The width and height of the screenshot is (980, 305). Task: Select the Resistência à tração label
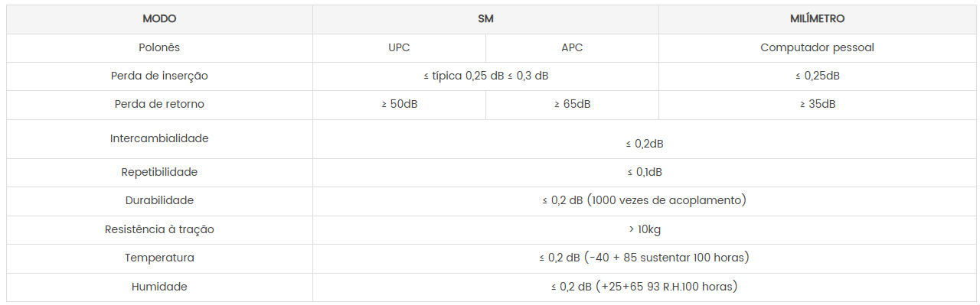(159, 229)
